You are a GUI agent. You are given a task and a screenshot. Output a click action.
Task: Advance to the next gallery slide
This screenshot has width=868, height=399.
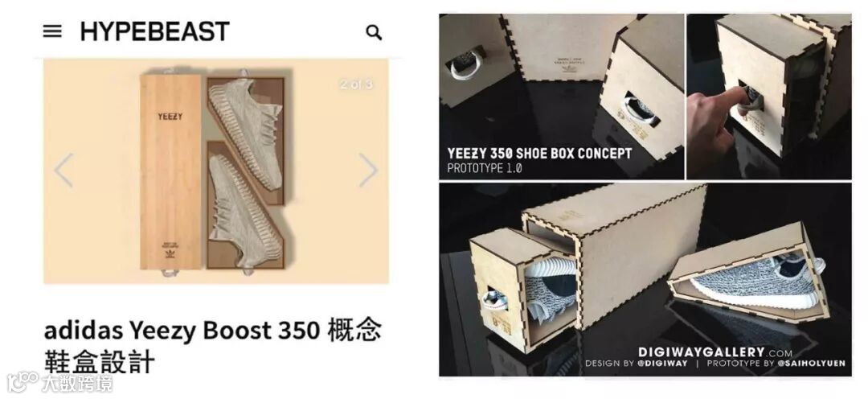coord(368,170)
